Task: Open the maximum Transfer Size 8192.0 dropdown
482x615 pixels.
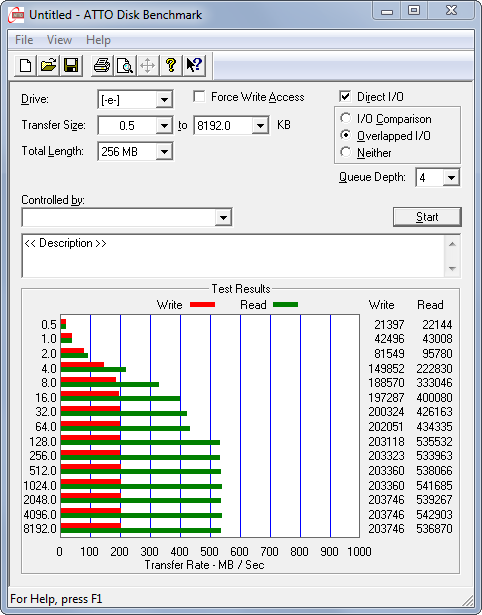Action: click(x=260, y=126)
